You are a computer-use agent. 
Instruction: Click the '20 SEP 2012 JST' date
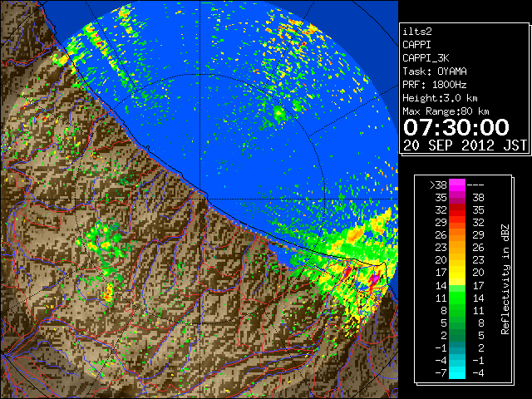coord(465,145)
